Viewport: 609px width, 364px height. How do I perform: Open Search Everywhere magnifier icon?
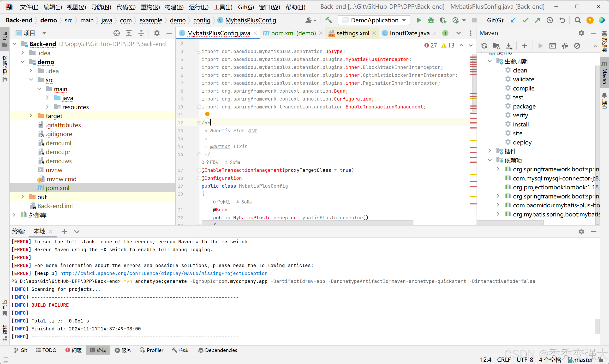578,20
